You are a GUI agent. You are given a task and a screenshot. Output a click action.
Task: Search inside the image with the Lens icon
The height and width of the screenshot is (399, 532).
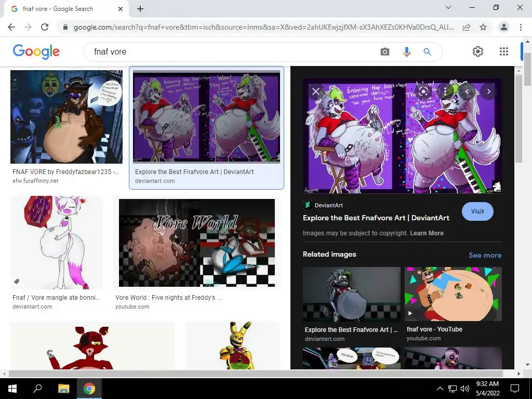pos(423,91)
